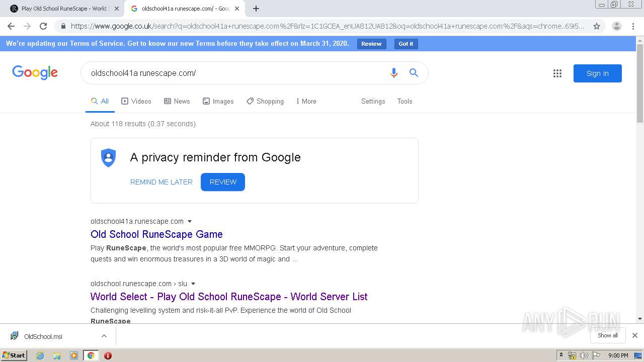Choose REMIND ME LATER
The height and width of the screenshot is (362, 644).
tap(161, 182)
